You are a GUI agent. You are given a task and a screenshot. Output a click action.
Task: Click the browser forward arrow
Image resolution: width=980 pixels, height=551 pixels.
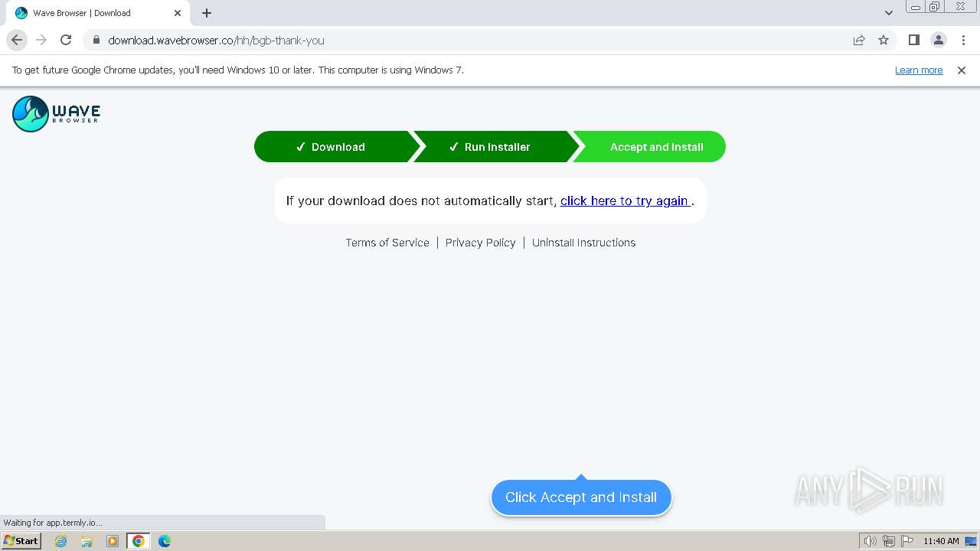[x=41, y=40]
